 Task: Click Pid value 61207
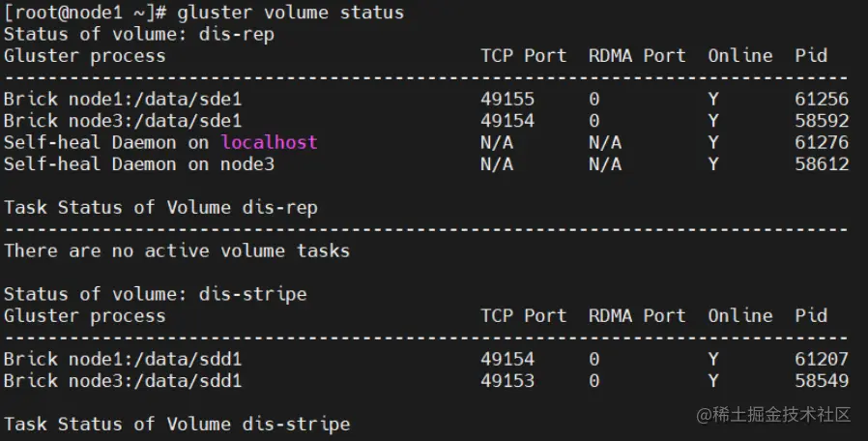click(822, 359)
